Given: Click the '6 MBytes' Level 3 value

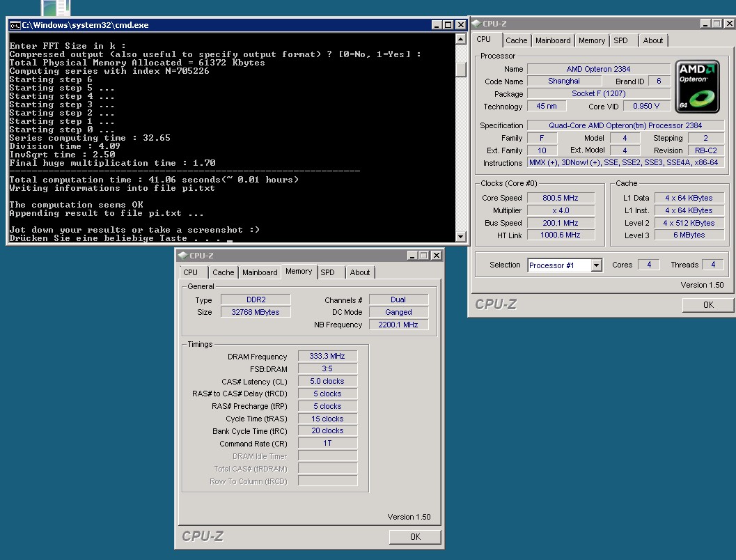Looking at the screenshot, I should (689, 235).
